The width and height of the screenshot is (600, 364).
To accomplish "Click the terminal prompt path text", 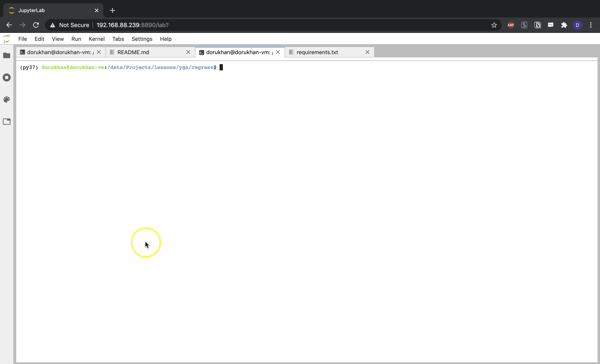I will click(160, 67).
